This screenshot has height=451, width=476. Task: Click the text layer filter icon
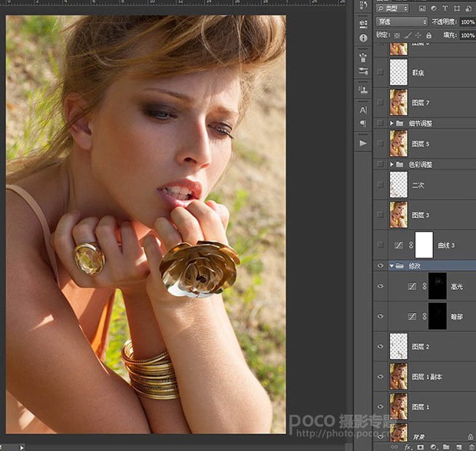[x=444, y=8]
